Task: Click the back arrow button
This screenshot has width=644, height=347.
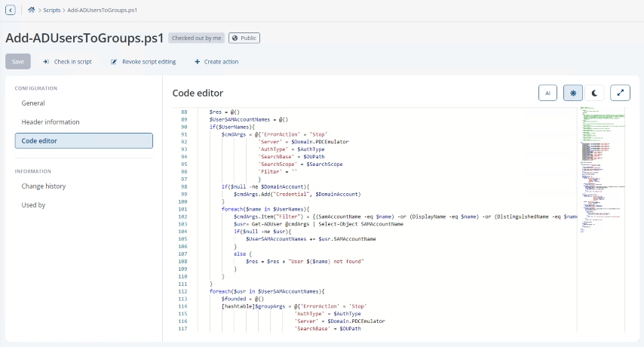Action: 11,10
